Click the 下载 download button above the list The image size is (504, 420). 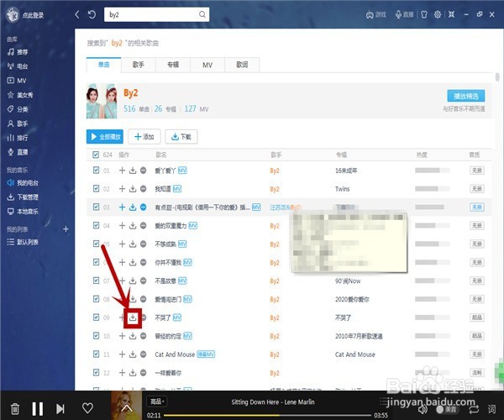click(181, 137)
